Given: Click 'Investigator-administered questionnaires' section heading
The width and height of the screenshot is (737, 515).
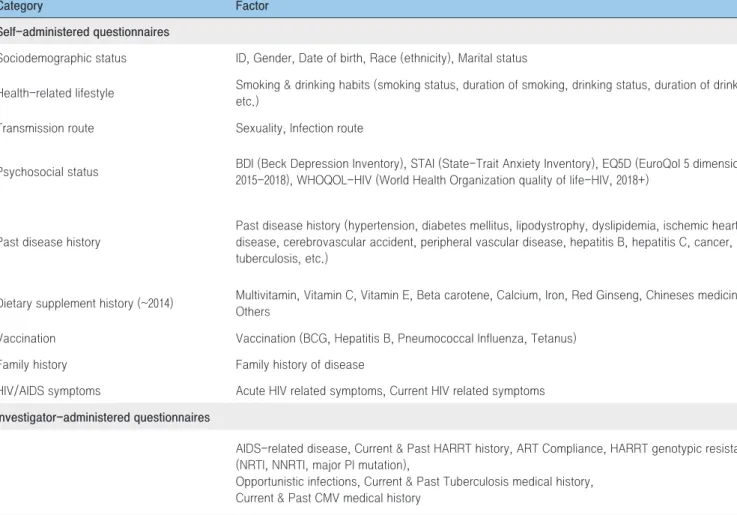Looking at the screenshot, I should click(x=105, y=418).
